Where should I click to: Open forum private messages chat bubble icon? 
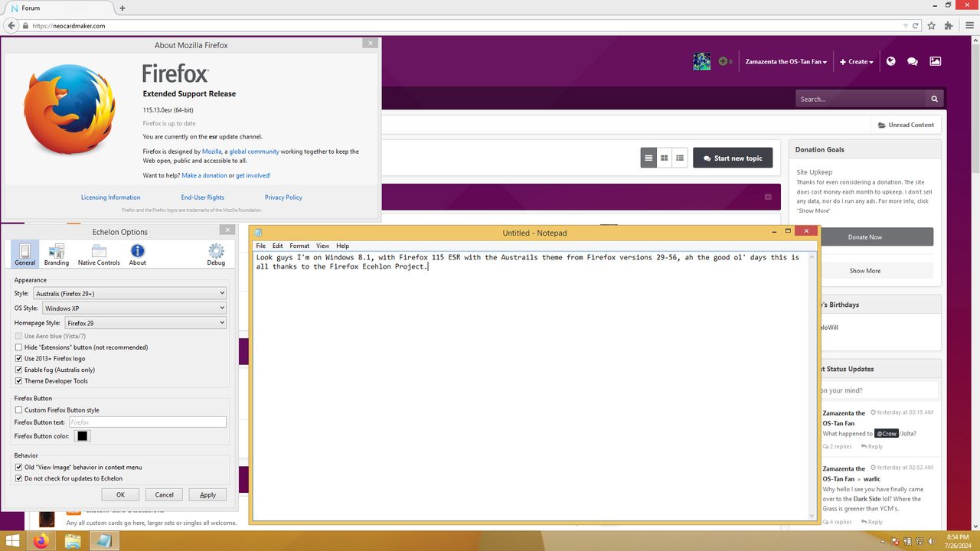tap(912, 60)
